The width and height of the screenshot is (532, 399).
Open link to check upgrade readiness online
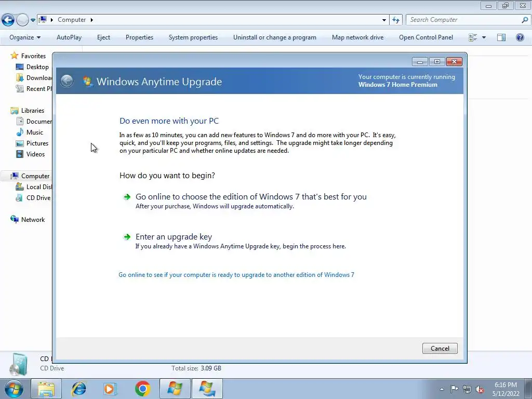[x=236, y=275]
